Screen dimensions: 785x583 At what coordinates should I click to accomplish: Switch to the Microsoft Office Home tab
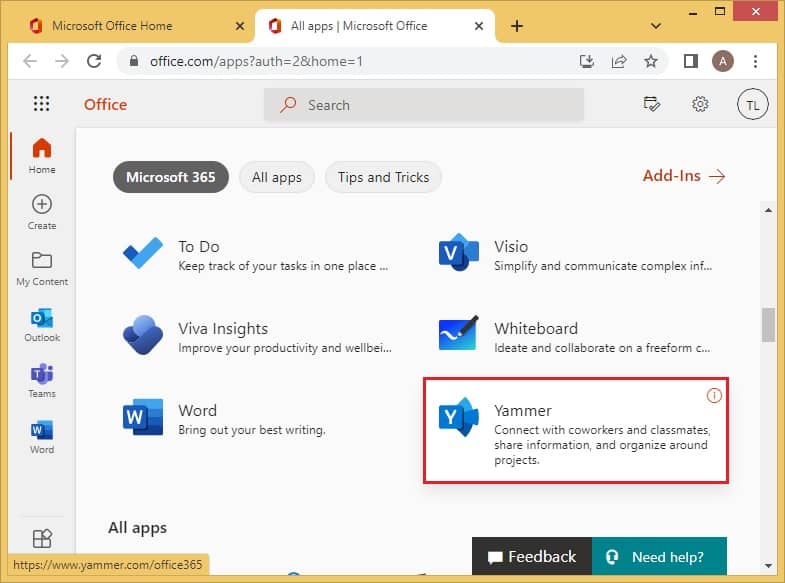coord(133,26)
